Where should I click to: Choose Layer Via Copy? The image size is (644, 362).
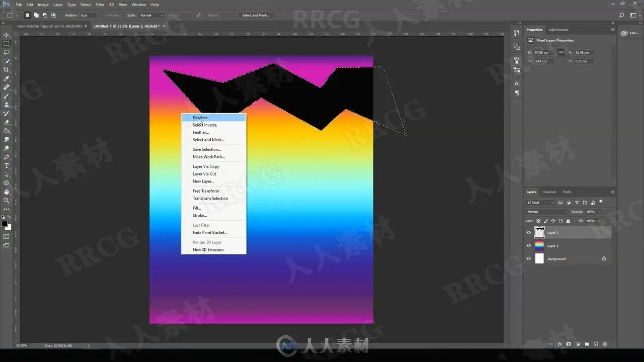(214, 166)
